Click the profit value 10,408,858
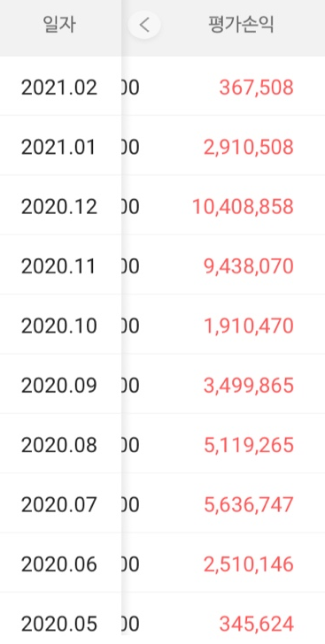This screenshot has height=644, width=325. coord(244,207)
